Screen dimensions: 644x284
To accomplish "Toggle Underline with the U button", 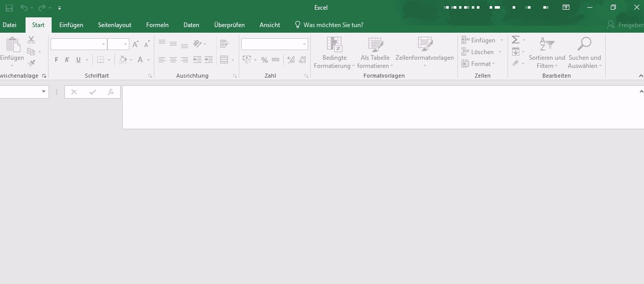I will pyautogui.click(x=78, y=60).
